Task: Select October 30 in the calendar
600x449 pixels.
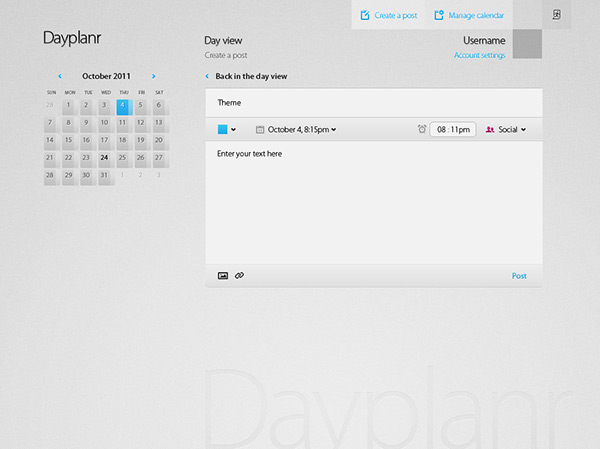Action: coord(88,177)
